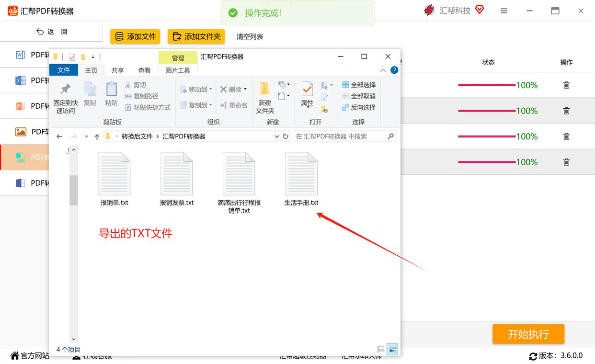
Task: Switch to the 查看 ribbon tab
Action: click(x=145, y=70)
